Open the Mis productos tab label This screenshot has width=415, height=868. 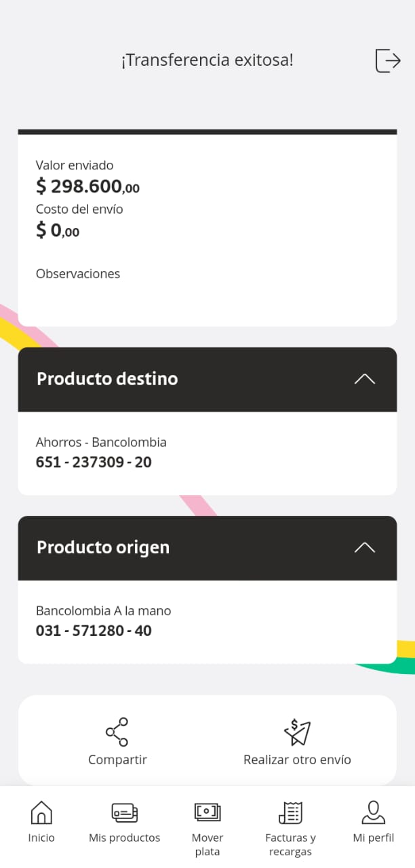point(125,837)
